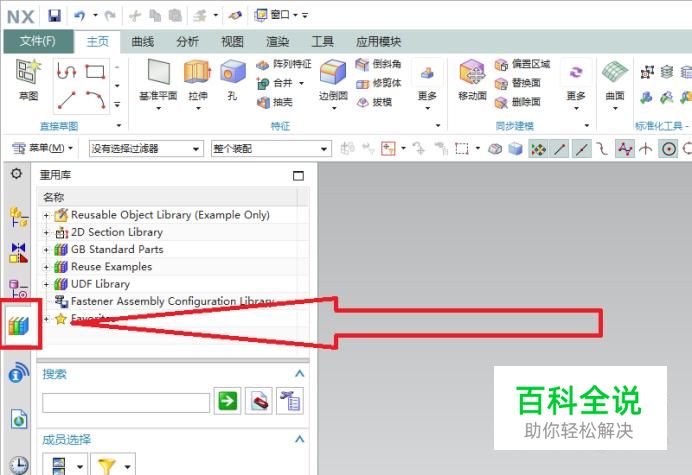Click in the search text field
Image resolution: width=692 pixels, height=475 pixels.
tap(126, 403)
